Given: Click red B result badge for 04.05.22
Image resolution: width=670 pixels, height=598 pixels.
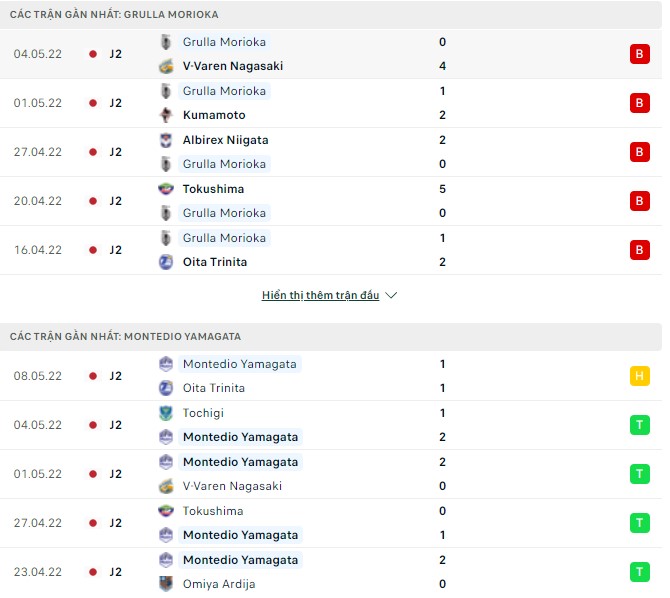Looking at the screenshot, I should 639,54.
